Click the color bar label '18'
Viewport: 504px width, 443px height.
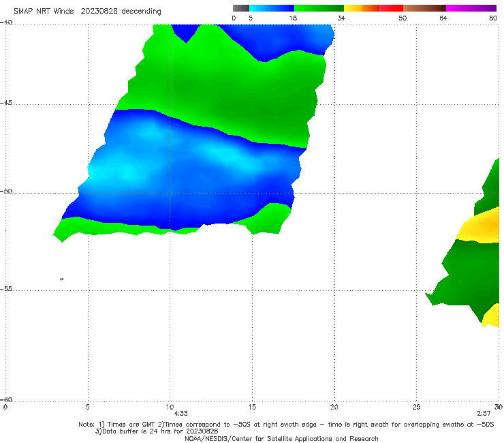(x=293, y=18)
